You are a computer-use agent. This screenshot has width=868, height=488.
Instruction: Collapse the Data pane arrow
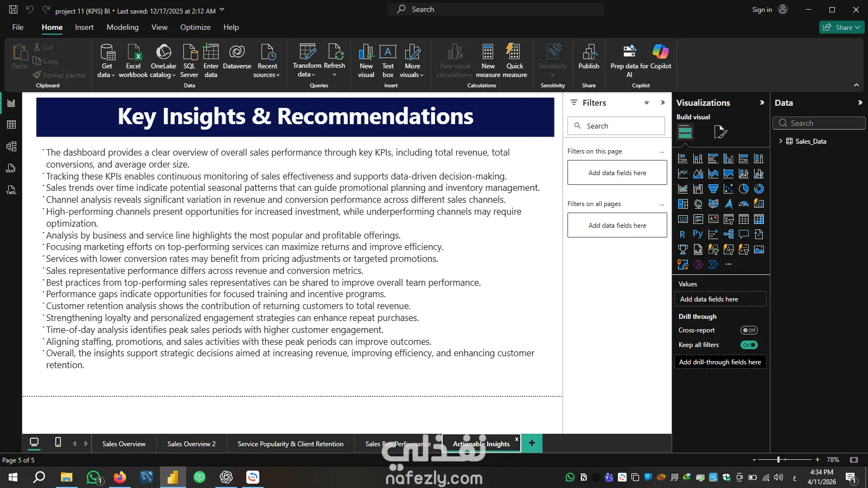tap(860, 102)
